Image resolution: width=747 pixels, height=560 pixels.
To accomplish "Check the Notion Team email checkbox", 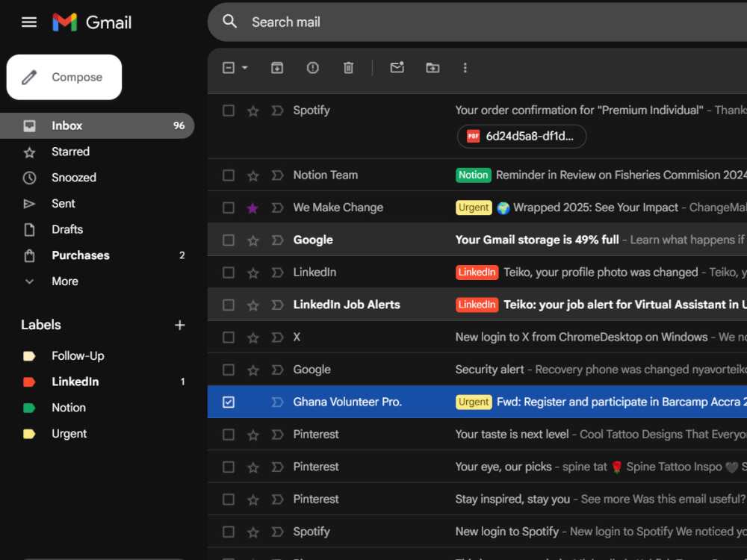I will click(x=229, y=175).
